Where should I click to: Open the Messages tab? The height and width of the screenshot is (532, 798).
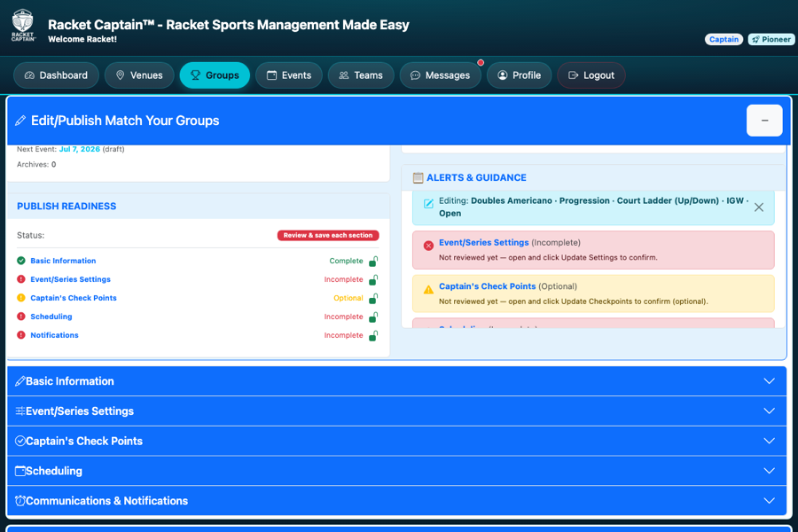pos(440,75)
